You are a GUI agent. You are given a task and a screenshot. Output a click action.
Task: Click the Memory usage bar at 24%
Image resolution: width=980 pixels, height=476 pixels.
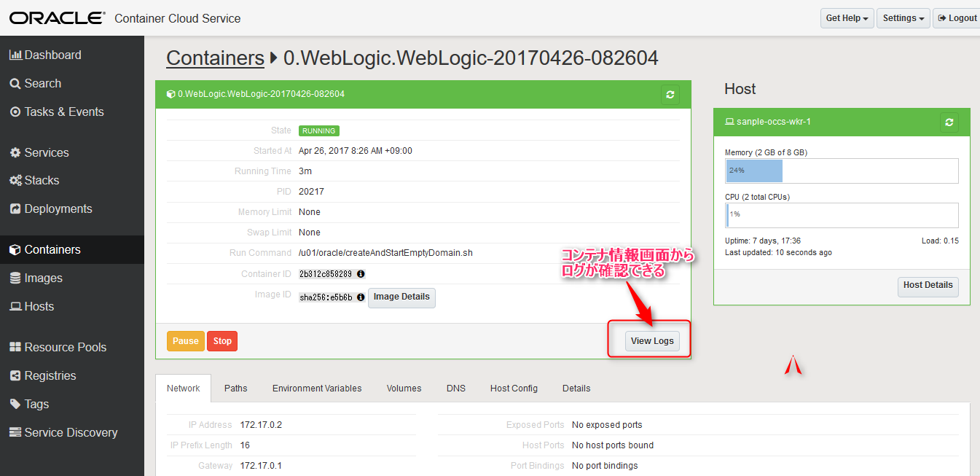(842, 171)
